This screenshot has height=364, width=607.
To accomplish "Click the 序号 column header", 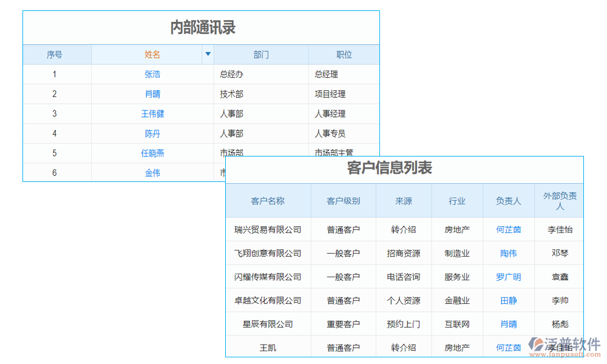I will (x=56, y=54).
